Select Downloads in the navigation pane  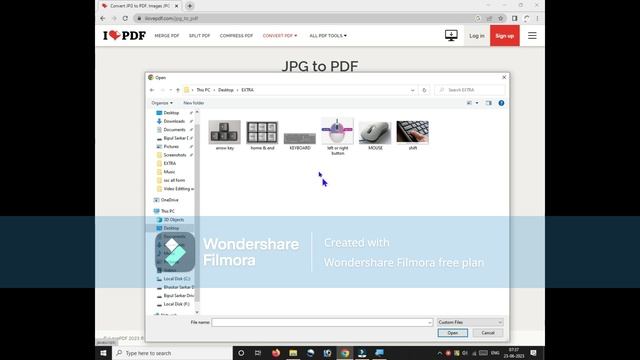coord(174,121)
